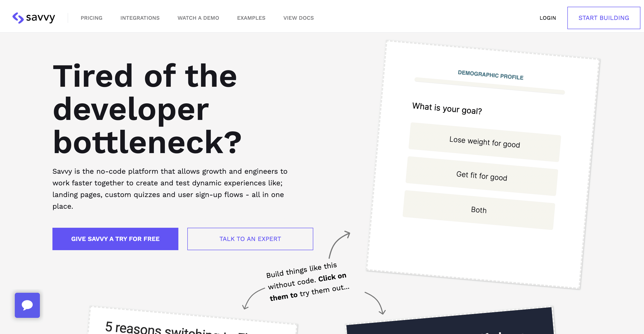Open the chat support icon
The image size is (644, 334).
click(x=27, y=306)
